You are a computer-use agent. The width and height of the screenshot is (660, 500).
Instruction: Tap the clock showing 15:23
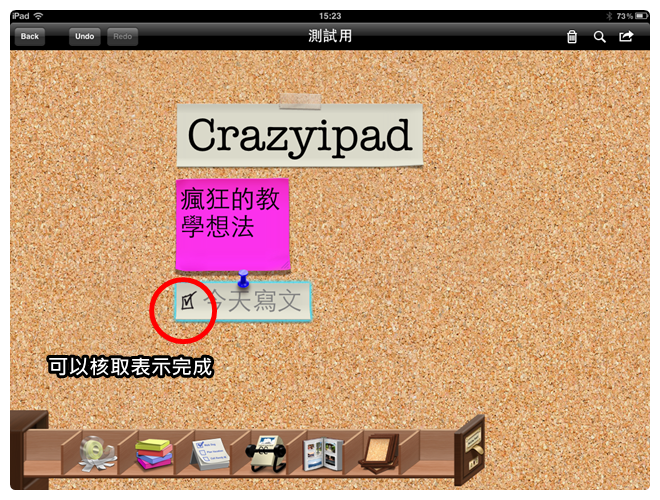(330, 16)
